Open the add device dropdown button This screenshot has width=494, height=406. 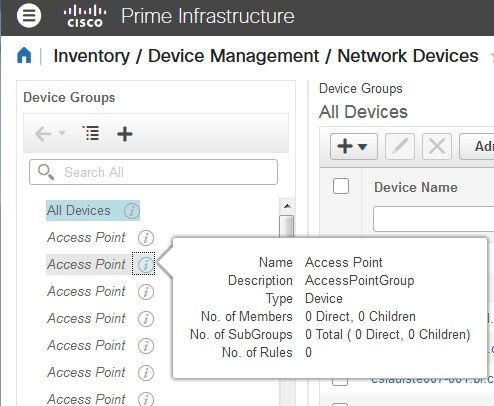[354, 146]
